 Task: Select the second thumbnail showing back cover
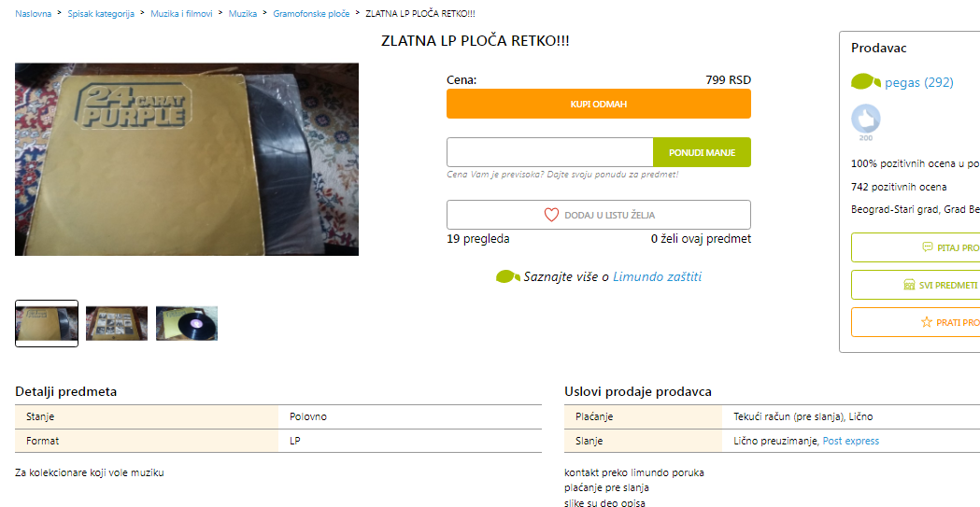pos(116,323)
